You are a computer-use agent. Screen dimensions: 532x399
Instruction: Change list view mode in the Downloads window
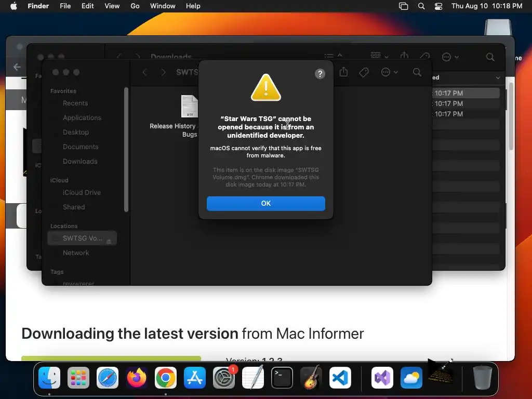click(333, 56)
